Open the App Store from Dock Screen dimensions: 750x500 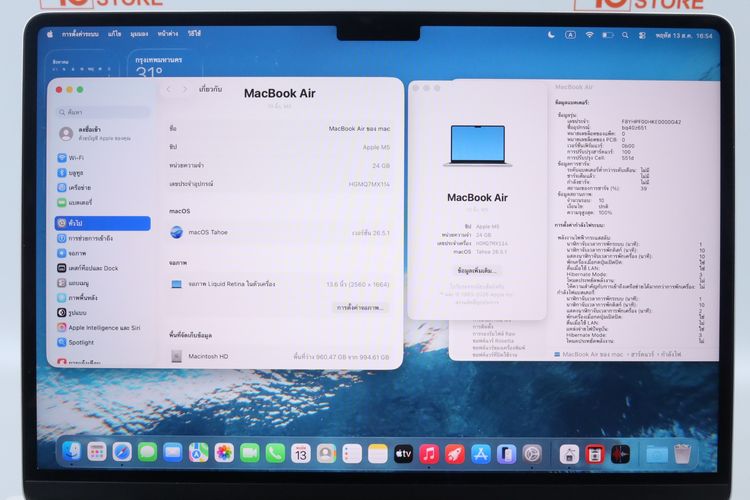(x=481, y=454)
